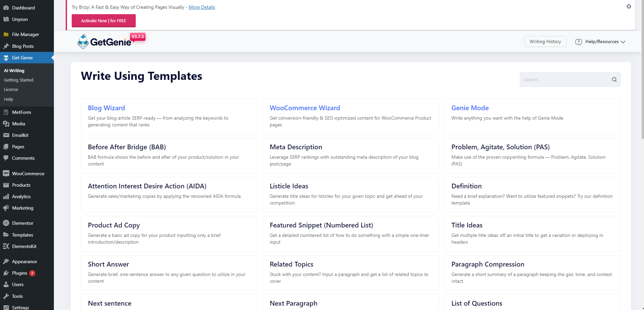
Task: Select the Before After Bridge (BAB) template
Action: (x=169, y=156)
